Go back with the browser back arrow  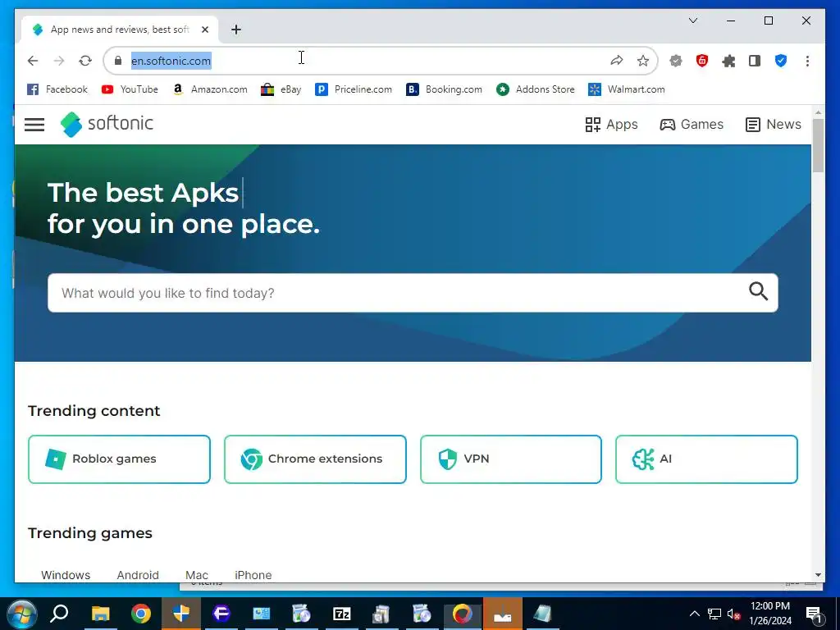pos(33,61)
